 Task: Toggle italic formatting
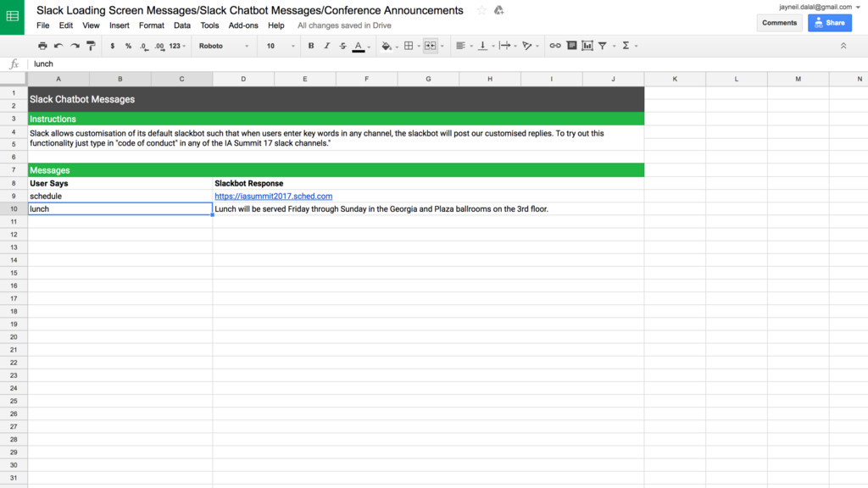327,46
